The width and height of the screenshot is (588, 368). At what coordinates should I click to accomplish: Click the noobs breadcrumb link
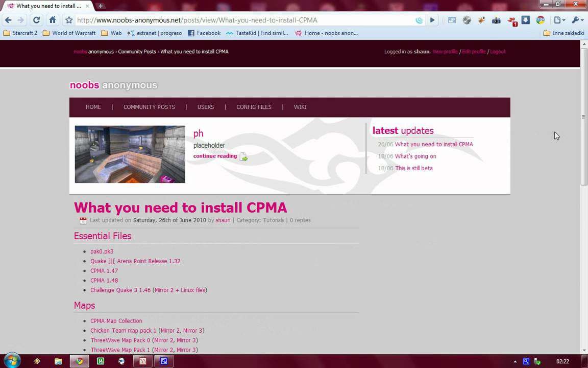(80, 52)
